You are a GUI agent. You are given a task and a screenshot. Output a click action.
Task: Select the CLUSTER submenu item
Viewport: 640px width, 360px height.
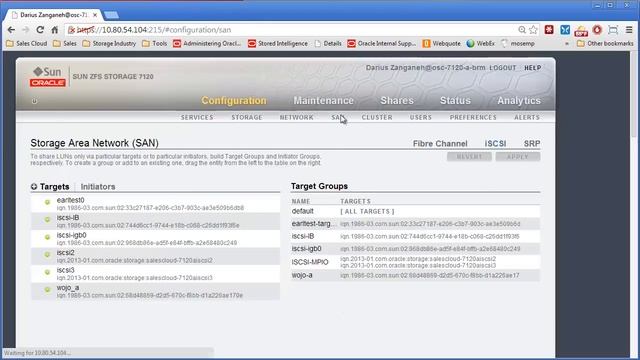[377, 117]
